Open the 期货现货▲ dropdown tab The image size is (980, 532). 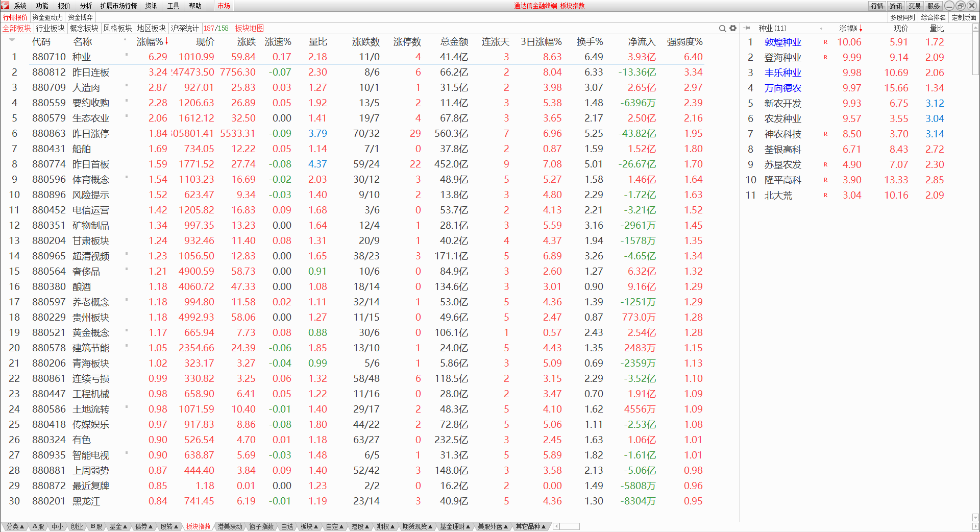point(418,526)
